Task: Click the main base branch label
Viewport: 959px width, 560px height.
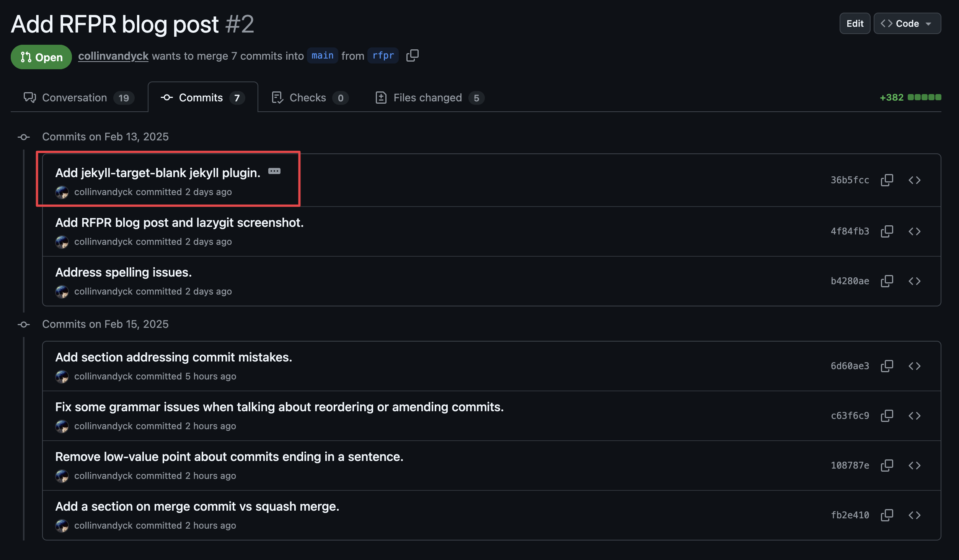Action: tap(322, 56)
